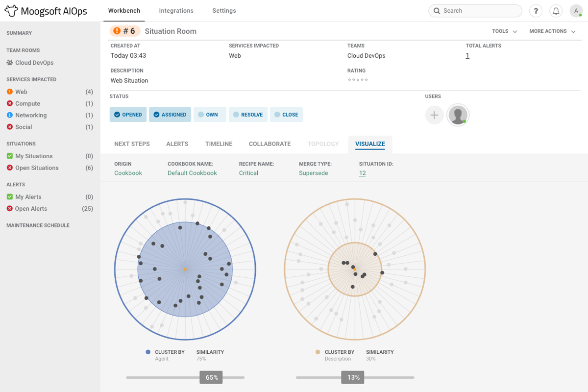Toggle the Assigned status button
Image resolution: width=588 pixels, height=392 pixels.
click(x=170, y=115)
